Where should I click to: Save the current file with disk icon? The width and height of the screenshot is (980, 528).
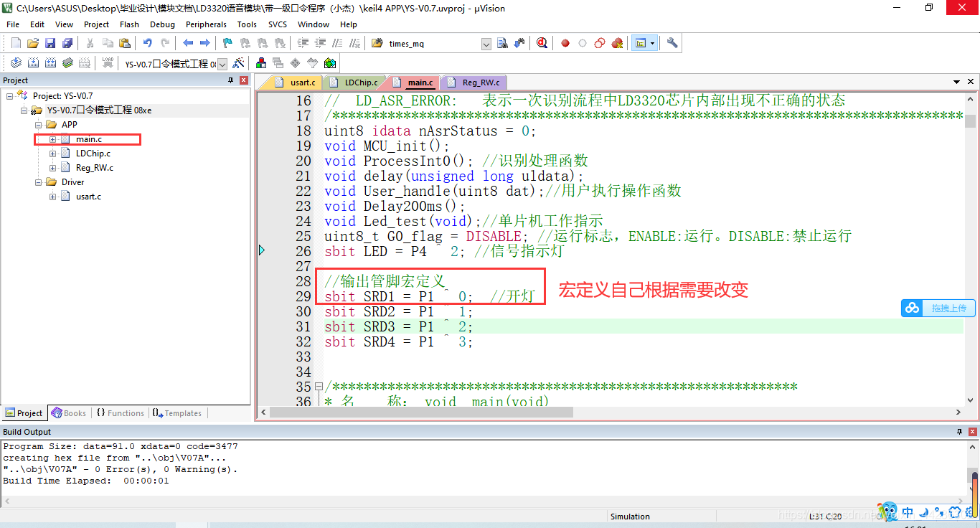tap(50, 43)
